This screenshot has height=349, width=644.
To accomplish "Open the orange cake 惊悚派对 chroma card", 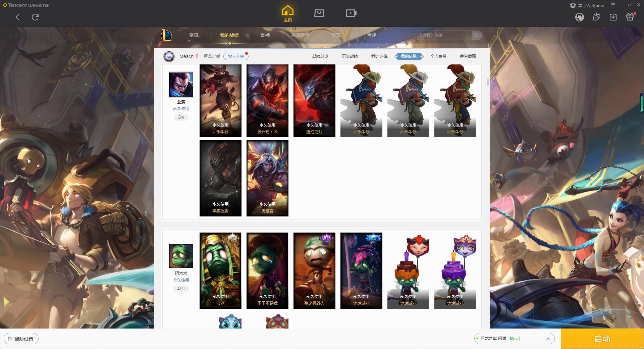I will 408,270.
